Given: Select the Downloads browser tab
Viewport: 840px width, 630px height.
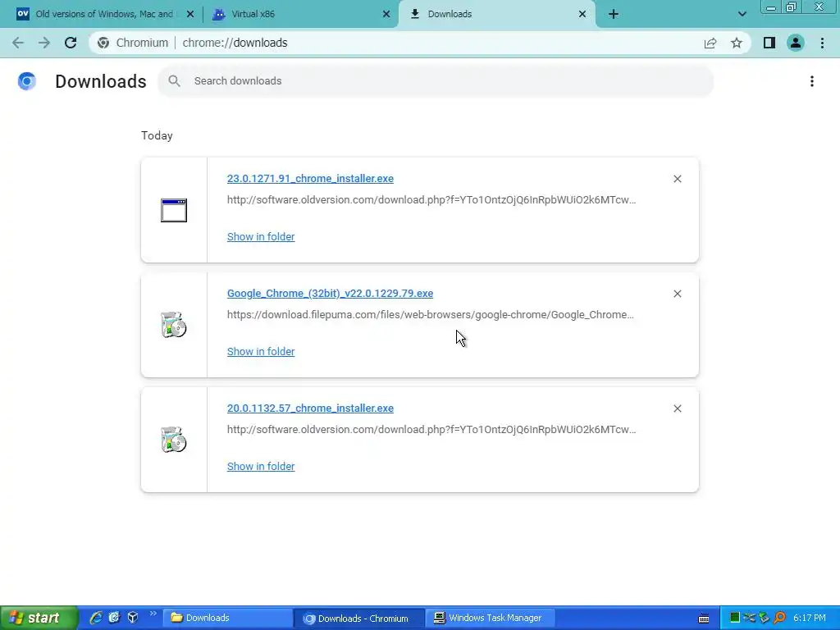Looking at the screenshot, I should click(495, 14).
